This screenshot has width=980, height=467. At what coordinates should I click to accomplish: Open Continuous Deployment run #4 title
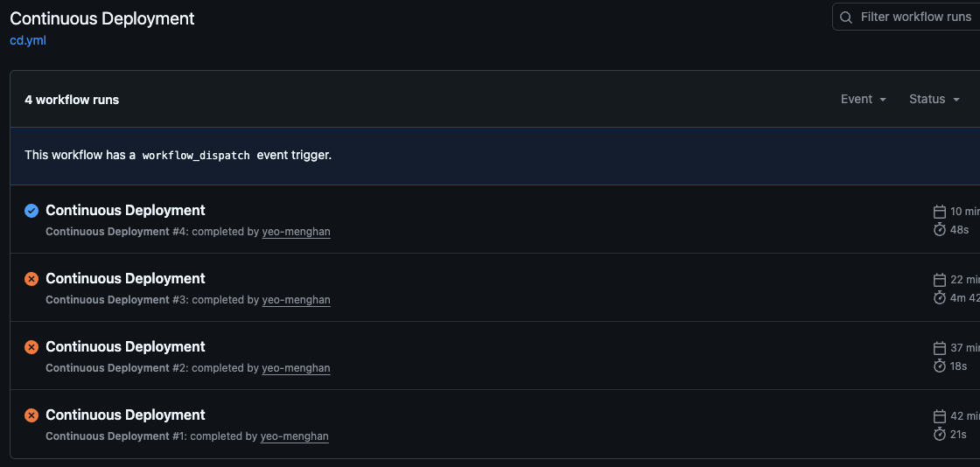point(125,210)
